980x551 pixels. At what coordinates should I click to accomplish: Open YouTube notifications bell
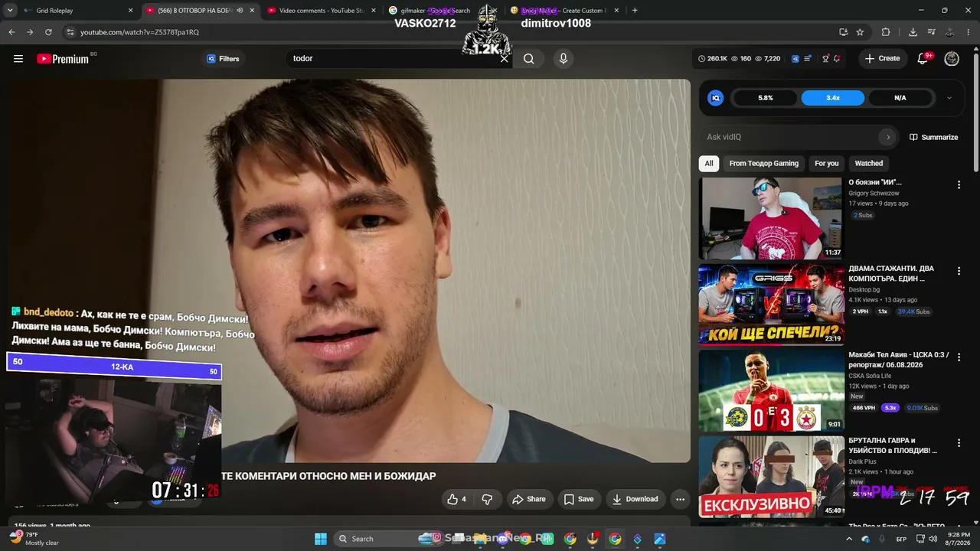click(x=923, y=59)
